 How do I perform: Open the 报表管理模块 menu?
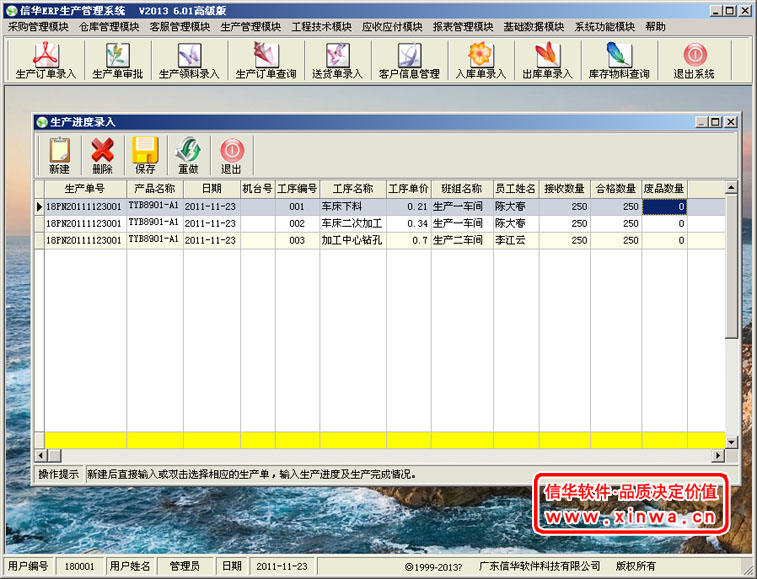[x=463, y=27]
